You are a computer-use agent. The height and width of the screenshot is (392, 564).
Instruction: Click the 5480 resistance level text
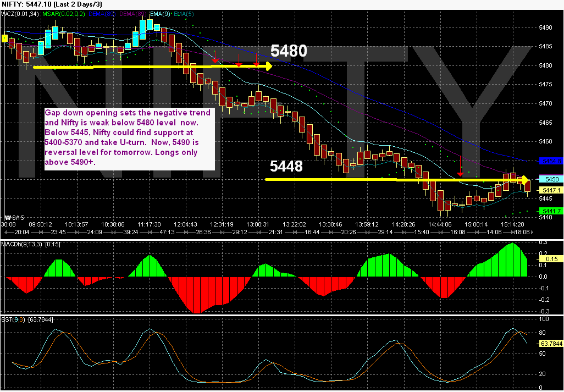tap(287, 51)
